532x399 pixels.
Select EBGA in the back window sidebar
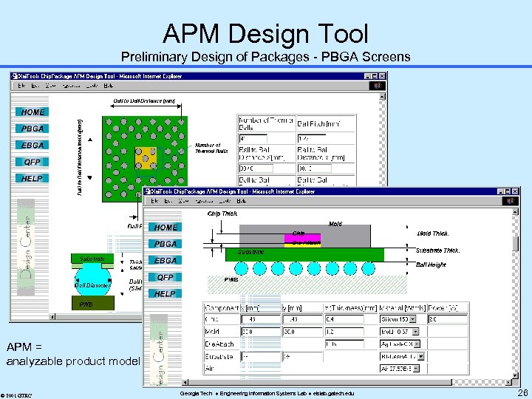(33, 146)
